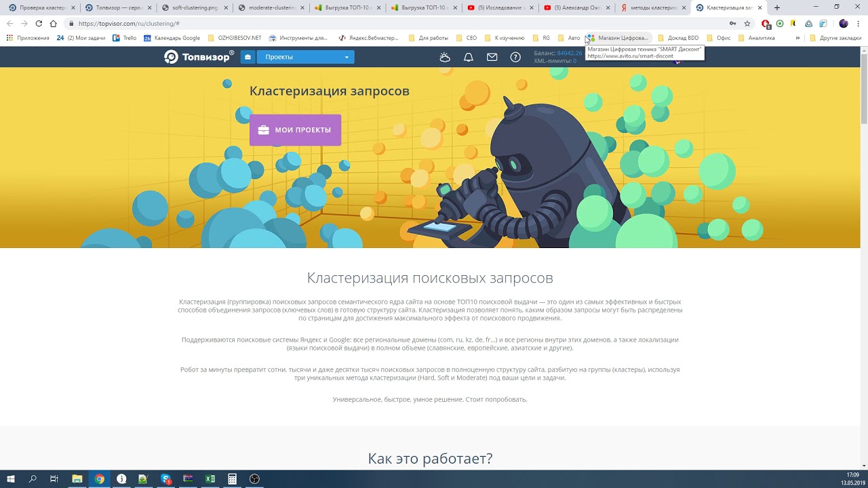868x488 pixels.
Task: Open the briefcase projects icon button
Action: tap(248, 57)
